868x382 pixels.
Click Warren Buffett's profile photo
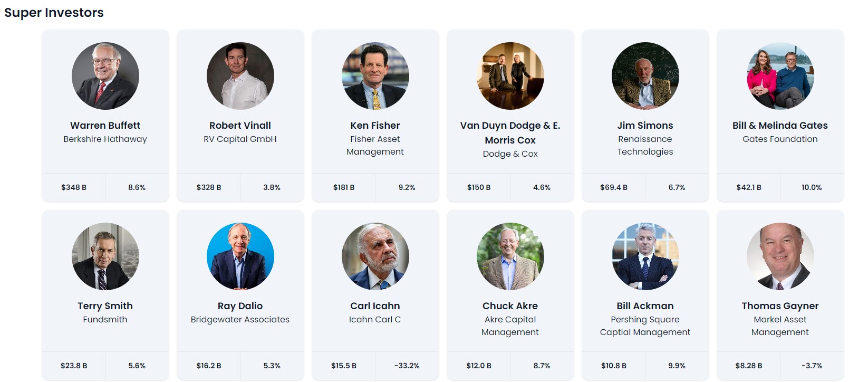[x=105, y=76]
